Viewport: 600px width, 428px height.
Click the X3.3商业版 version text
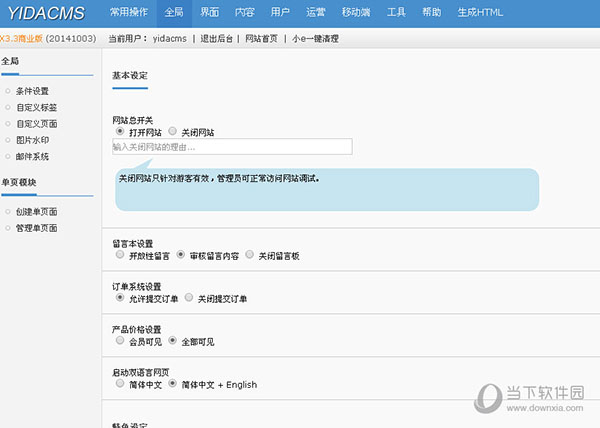(21, 39)
